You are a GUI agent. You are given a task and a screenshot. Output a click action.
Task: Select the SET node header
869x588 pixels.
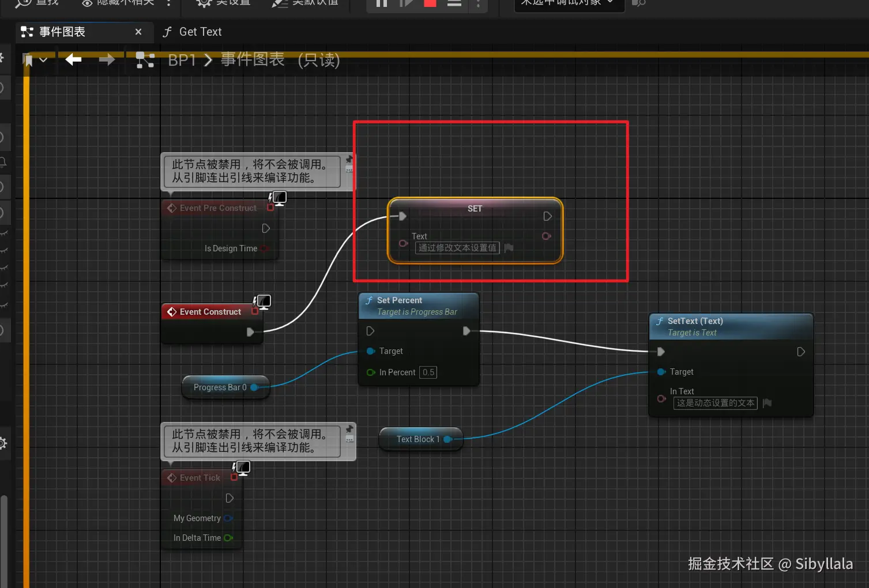point(475,209)
